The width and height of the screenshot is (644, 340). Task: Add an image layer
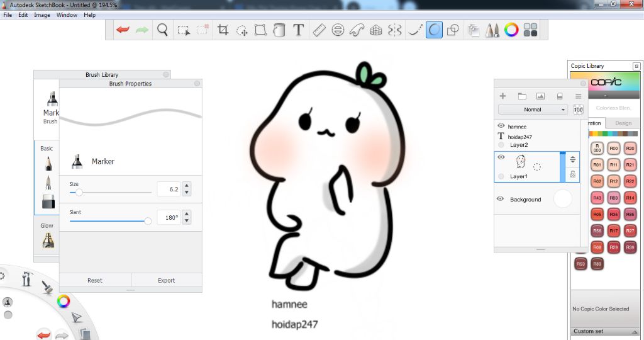540,96
